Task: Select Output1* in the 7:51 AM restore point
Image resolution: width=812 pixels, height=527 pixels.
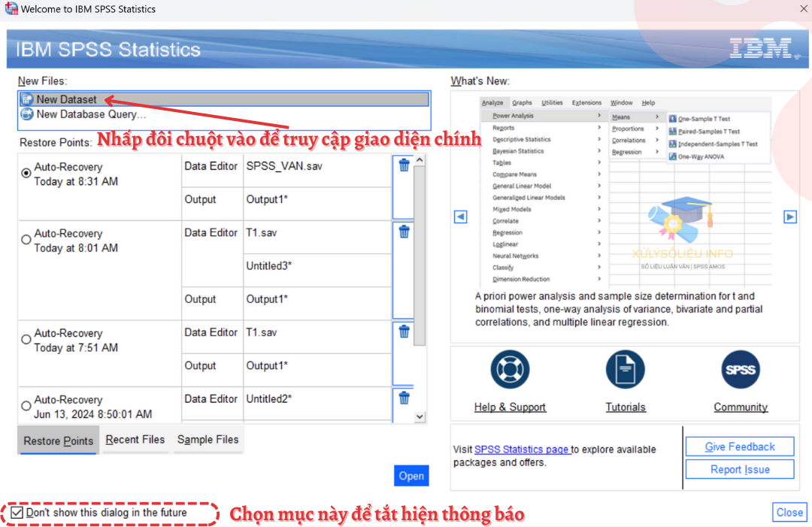Action: 267,365
